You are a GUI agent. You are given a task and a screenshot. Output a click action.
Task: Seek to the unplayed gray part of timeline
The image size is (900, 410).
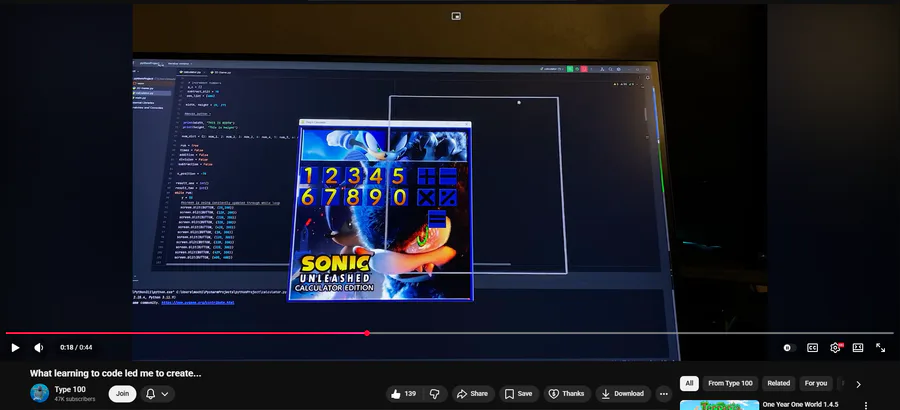point(630,333)
